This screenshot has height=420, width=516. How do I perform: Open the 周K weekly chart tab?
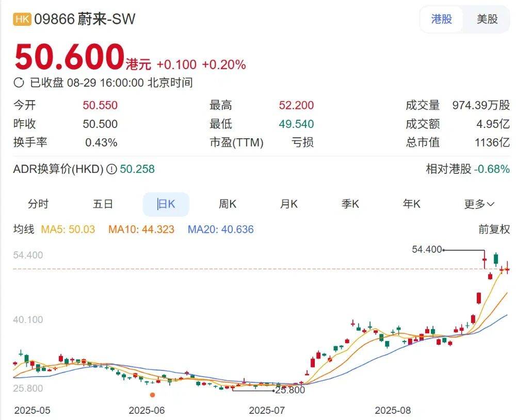[227, 204]
